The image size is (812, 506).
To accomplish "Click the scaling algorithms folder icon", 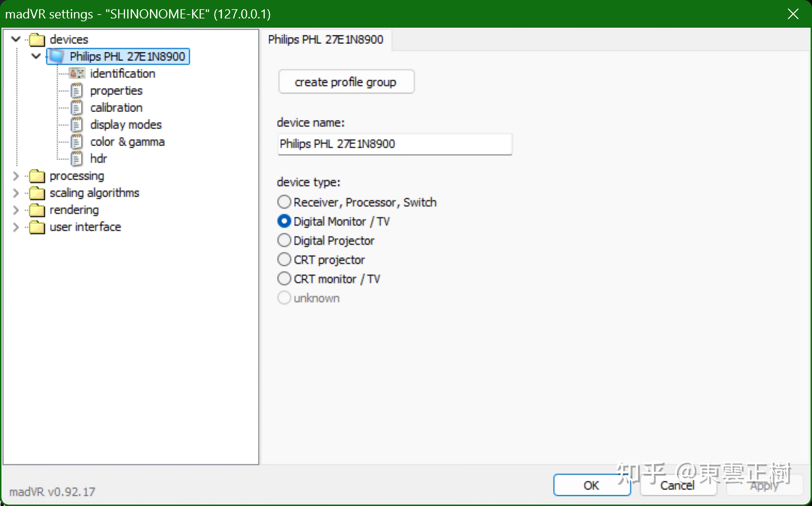I will tap(37, 193).
